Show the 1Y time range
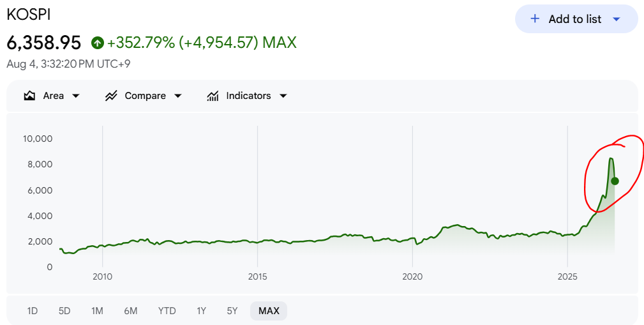Image resolution: width=644 pixels, height=325 pixels. click(201, 311)
